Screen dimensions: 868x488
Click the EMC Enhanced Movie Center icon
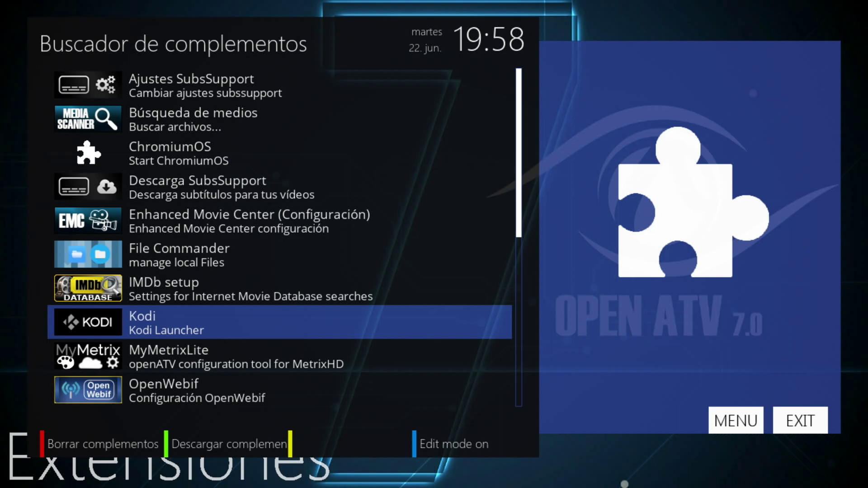tap(88, 221)
